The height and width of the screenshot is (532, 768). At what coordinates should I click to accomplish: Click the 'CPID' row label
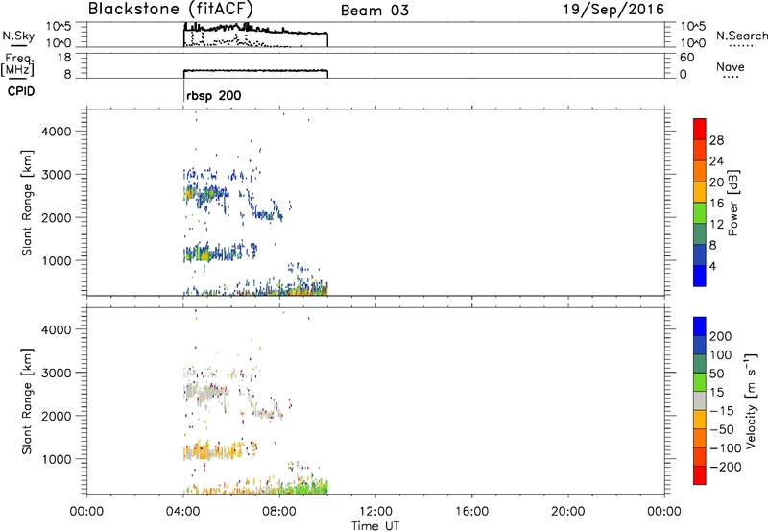tap(21, 91)
